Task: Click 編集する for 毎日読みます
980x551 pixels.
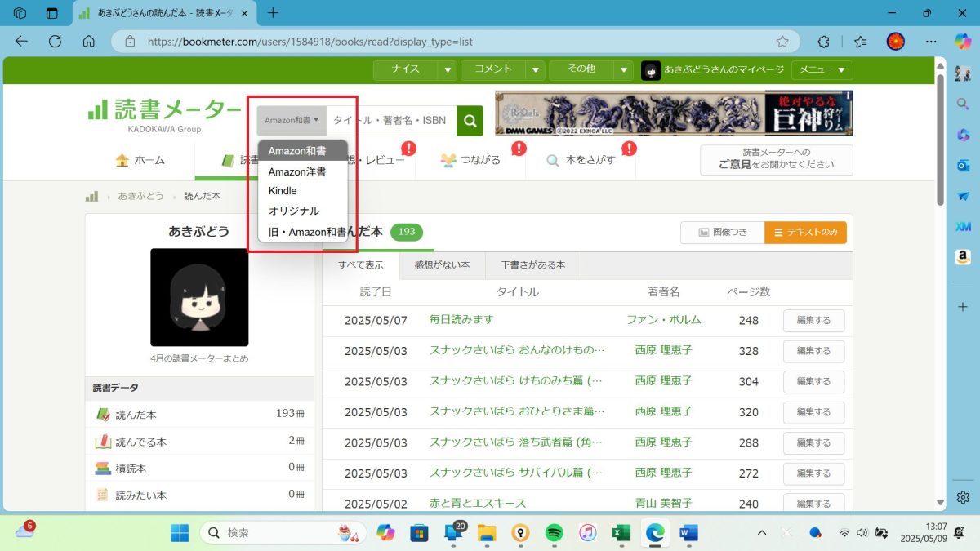Action: click(x=813, y=321)
